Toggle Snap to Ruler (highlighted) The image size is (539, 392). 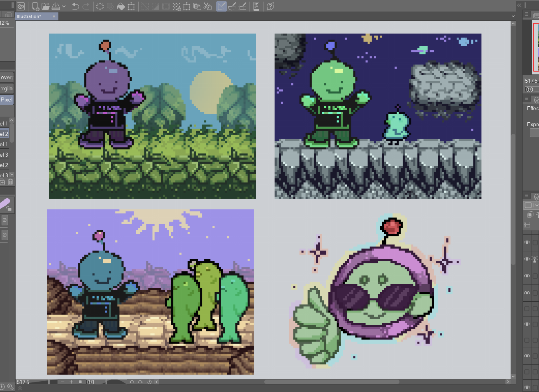(222, 6)
